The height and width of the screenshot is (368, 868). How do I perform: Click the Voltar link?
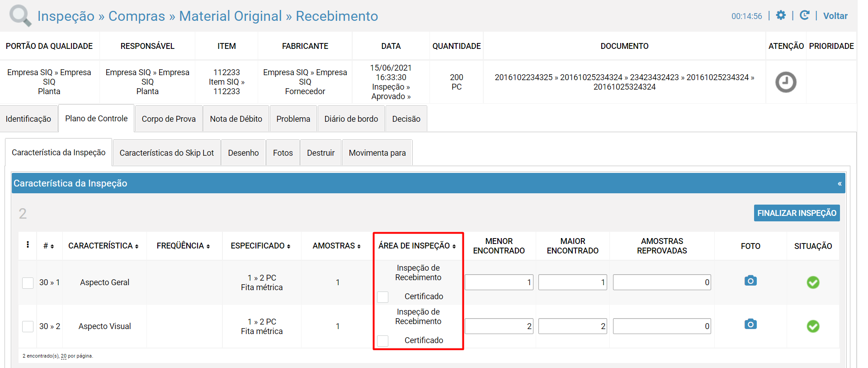(835, 16)
